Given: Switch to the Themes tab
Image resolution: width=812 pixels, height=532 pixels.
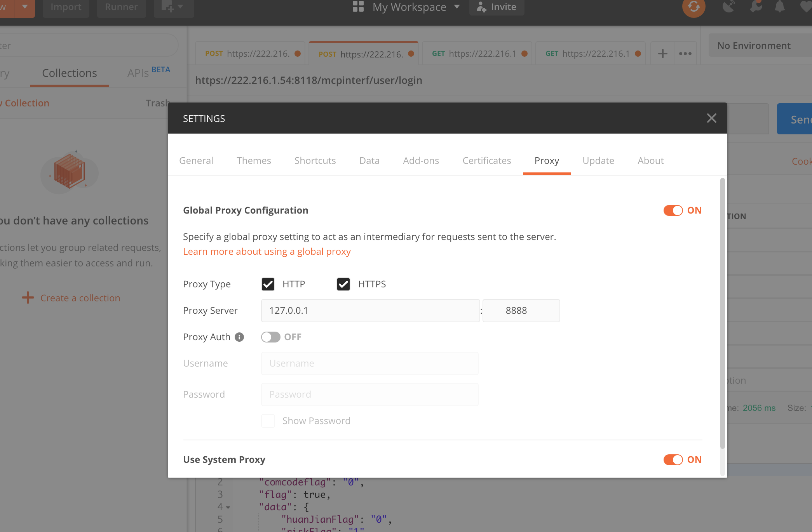Looking at the screenshot, I should 254,160.
